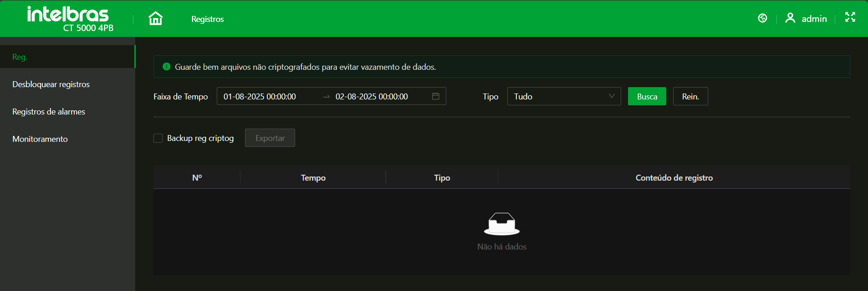Viewport: 868px width, 291px height.
Task: Go to Registros de alarmes
Action: pyautogui.click(x=49, y=112)
